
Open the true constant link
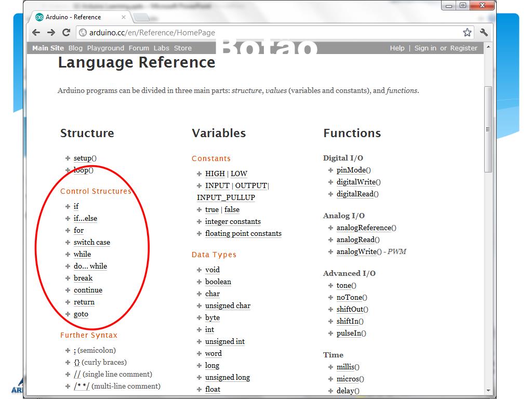point(212,210)
